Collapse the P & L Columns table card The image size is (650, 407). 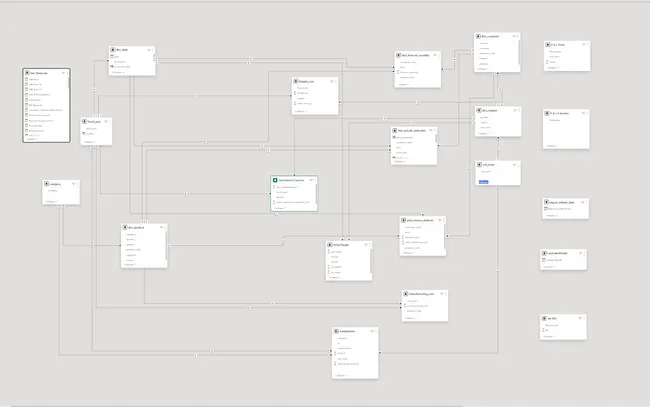point(552,146)
